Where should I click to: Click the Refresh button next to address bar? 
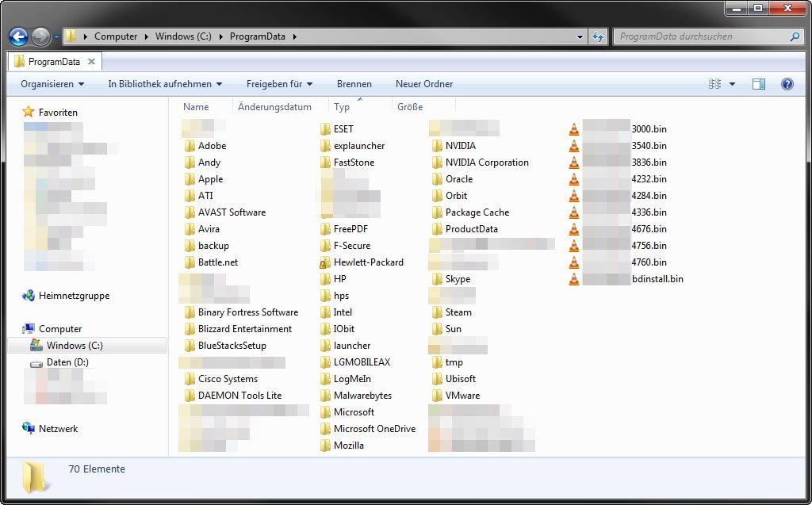coord(598,36)
